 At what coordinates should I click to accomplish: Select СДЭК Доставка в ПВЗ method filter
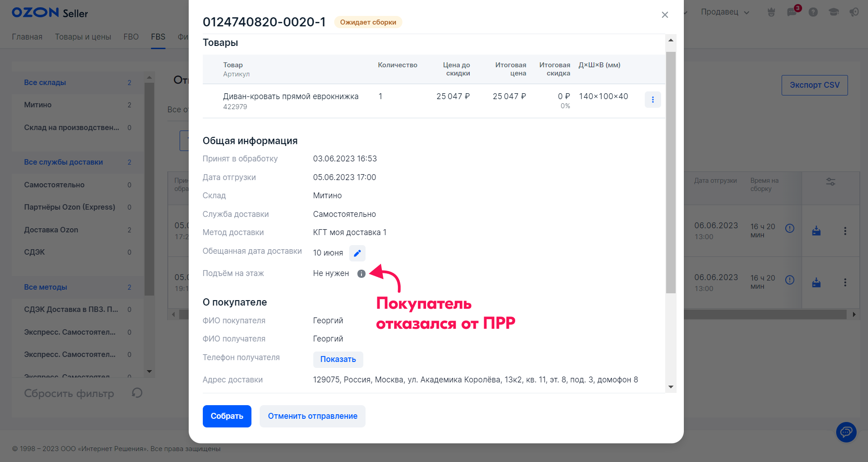[78, 310]
